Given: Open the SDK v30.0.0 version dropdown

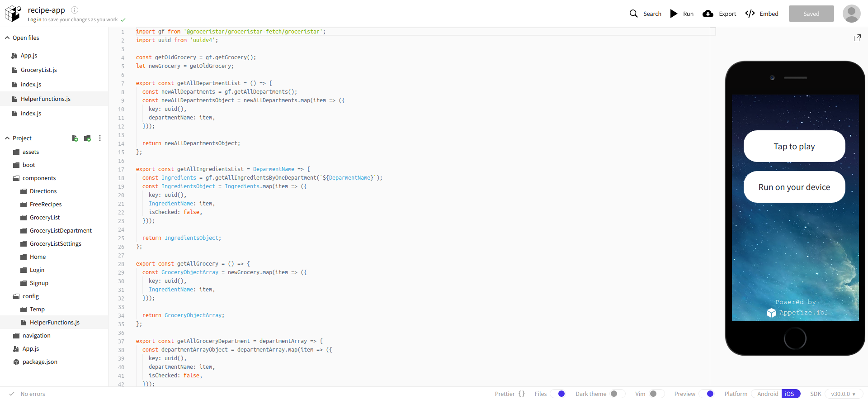Looking at the screenshot, I should pyautogui.click(x=843, y=394).
